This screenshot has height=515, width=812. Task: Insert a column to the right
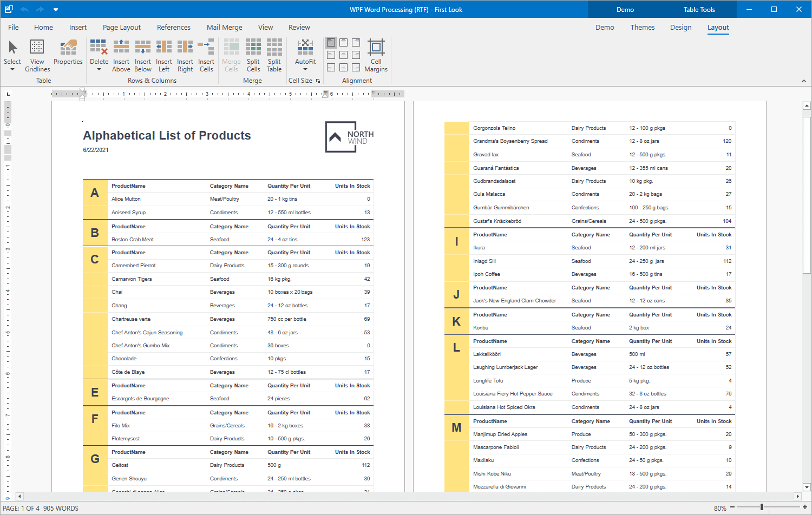[185, 48]
